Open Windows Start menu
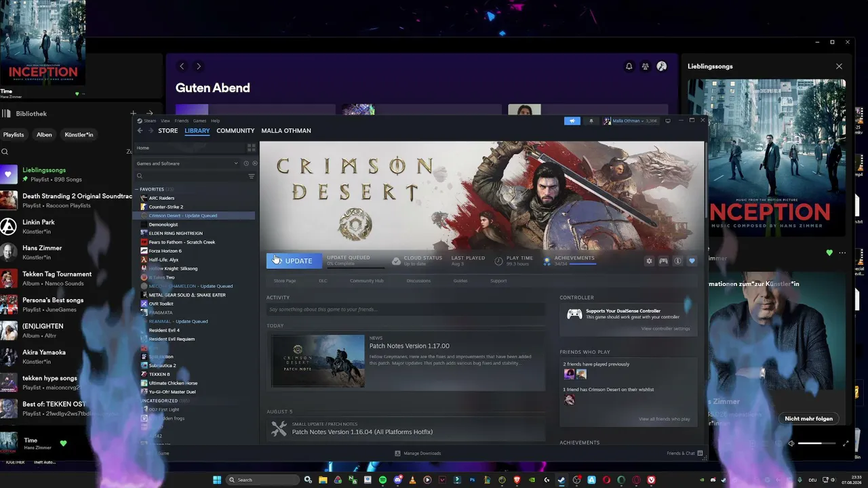Viewport: 868px width, 488px height. 217,480
